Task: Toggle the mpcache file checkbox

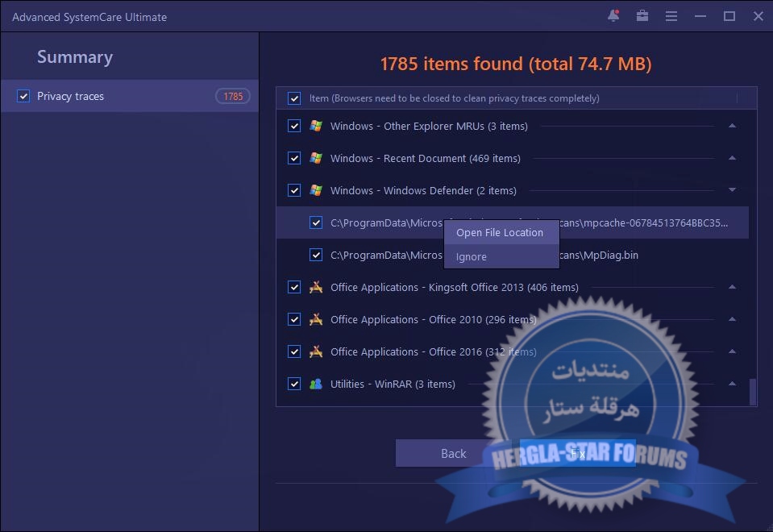Action: 316,222
